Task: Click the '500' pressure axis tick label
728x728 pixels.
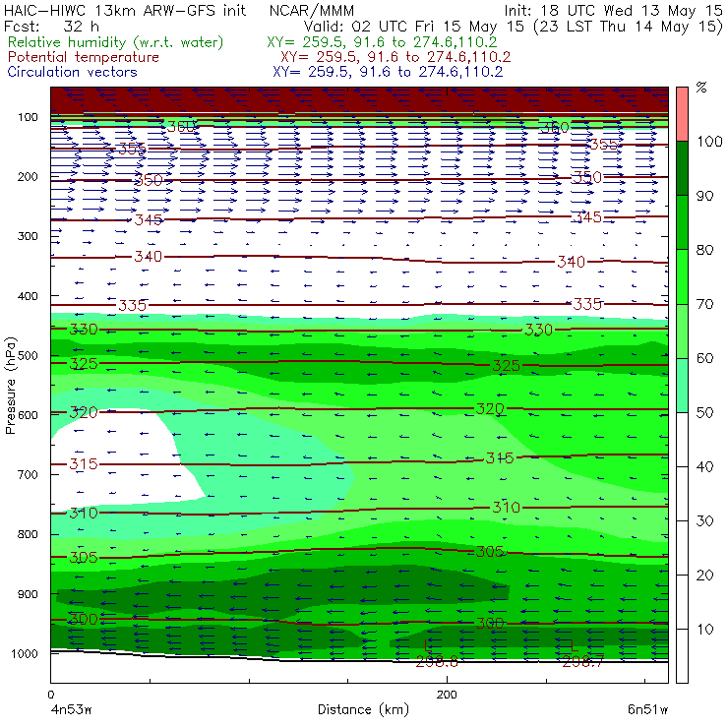Action: (x=28, y=356)
